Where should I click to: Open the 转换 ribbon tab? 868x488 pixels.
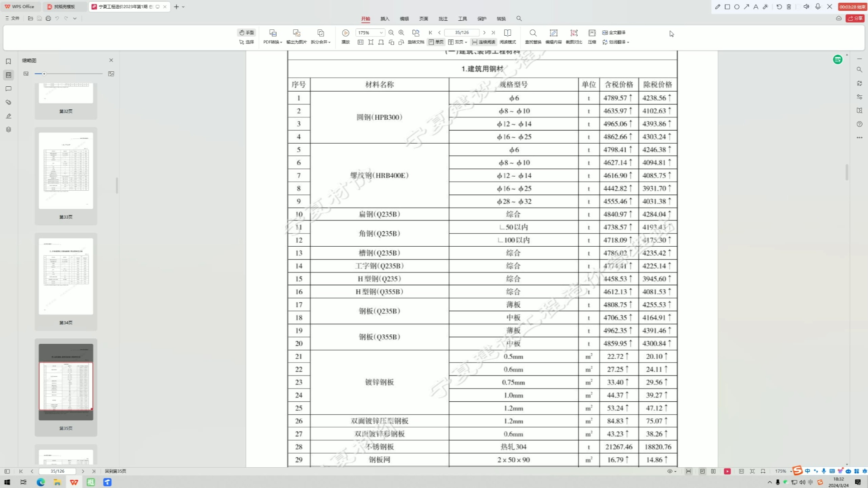(501, 19)
